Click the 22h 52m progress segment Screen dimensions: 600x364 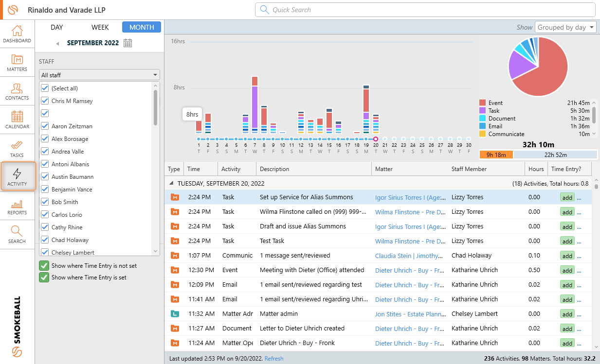point(555,155)
